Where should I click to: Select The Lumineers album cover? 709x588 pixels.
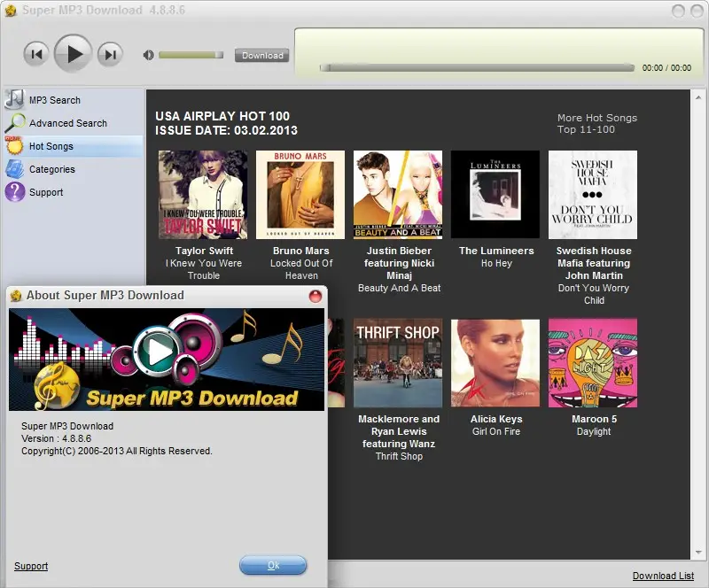(495, 195)
